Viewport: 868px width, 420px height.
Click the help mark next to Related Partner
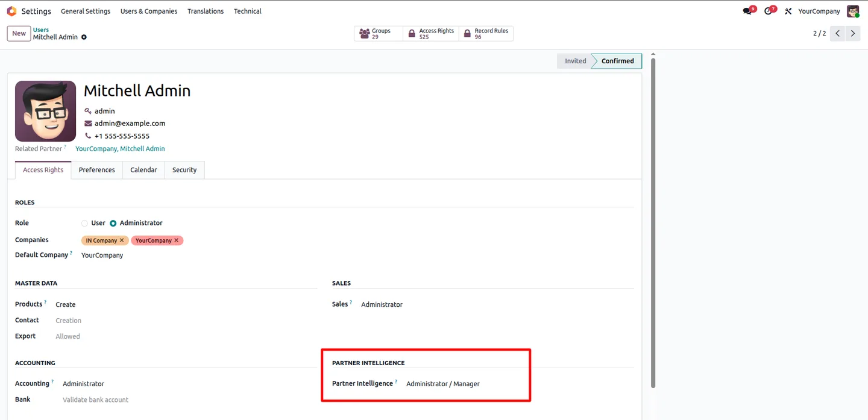coord(65,146)
